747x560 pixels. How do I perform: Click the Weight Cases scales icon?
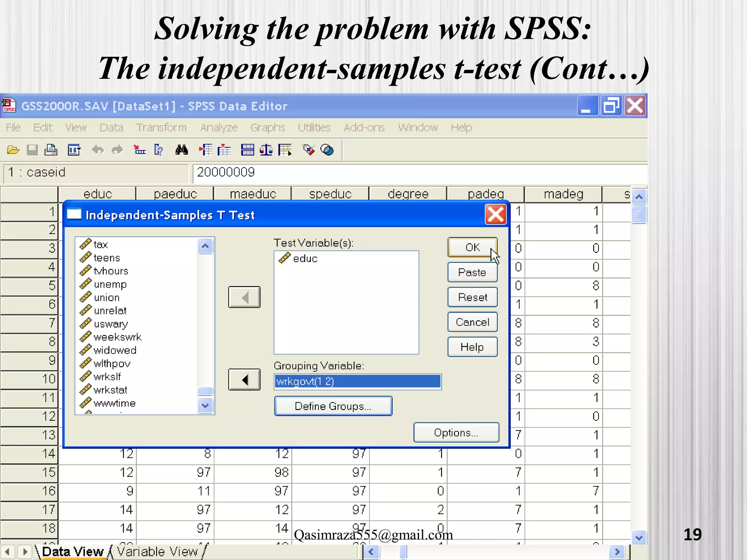(x=266, y=150)
